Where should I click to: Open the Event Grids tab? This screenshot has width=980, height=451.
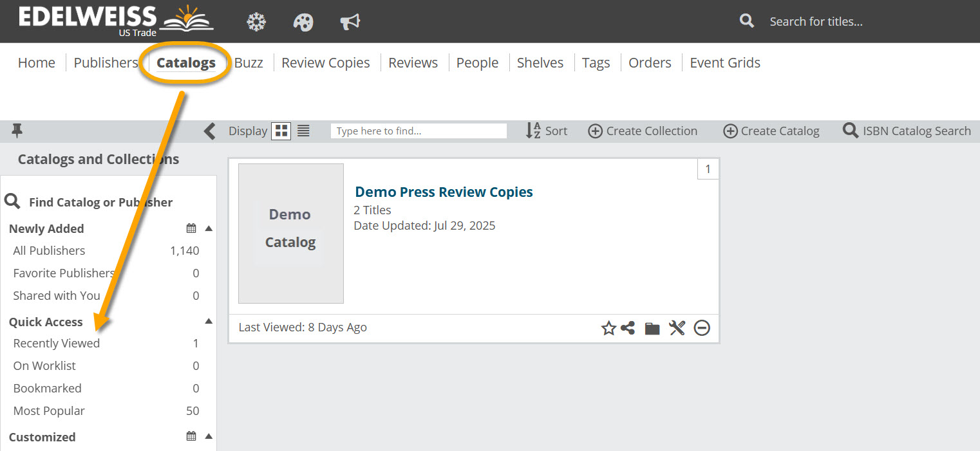(725, 63)
